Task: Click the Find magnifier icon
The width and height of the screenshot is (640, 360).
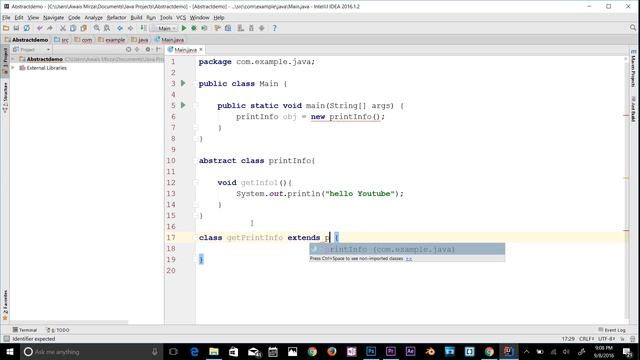Action: coord(97,28)
